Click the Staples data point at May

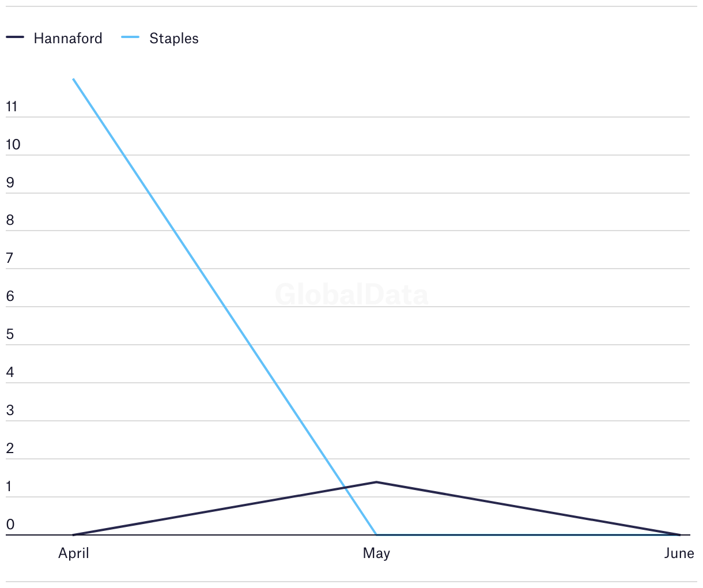pos(376,535)
